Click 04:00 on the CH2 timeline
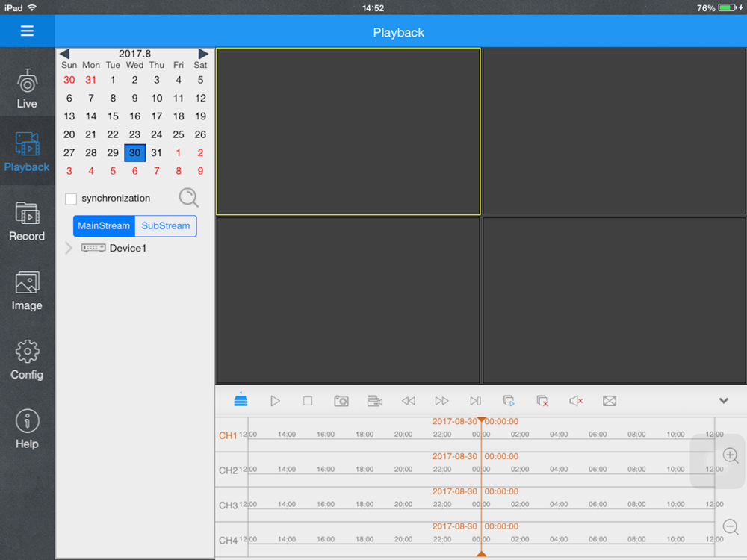The height and width of the screenshot is (560, 747). click(x=559, y=469)
